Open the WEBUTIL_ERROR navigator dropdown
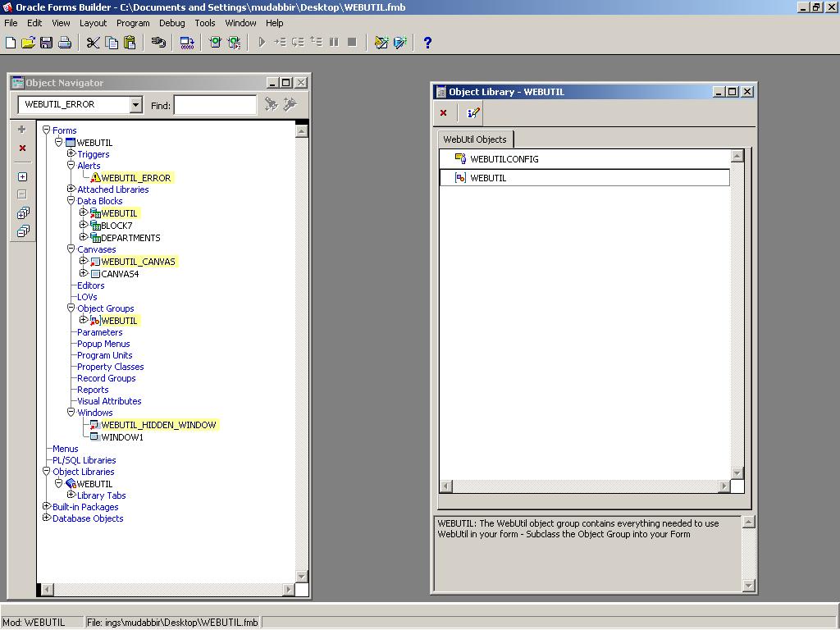 pyautogui.click(x=135, y=104)
